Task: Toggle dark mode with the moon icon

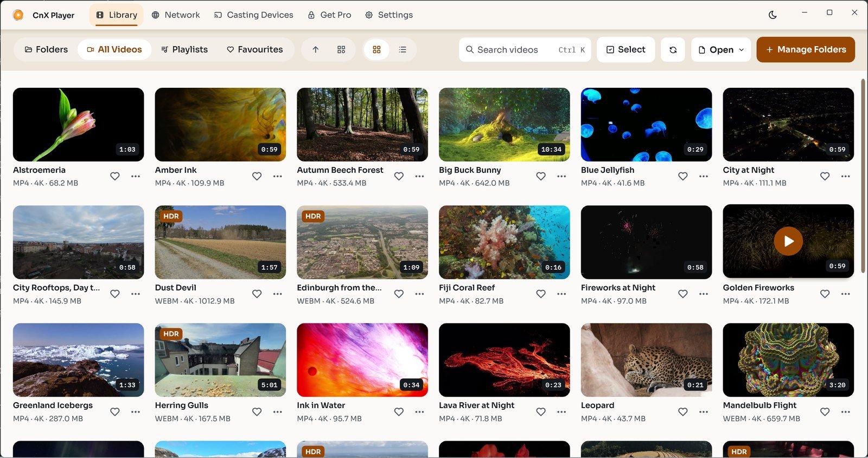Action: [x=773, y=15]
